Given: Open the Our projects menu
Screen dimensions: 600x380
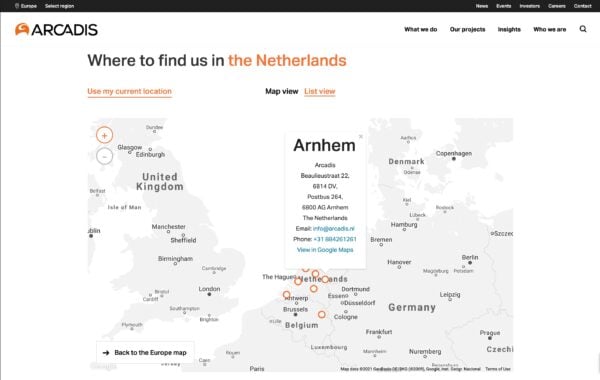Looking at the screenshot, I should (467, 29).
